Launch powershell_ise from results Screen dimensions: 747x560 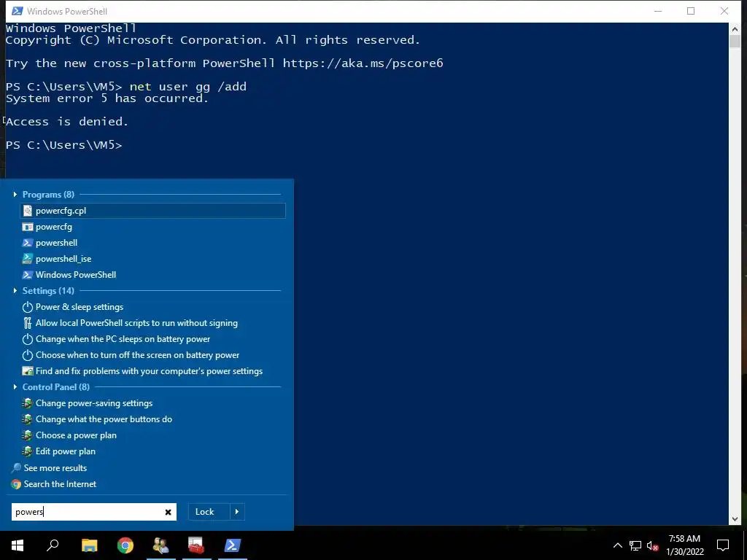click(x=63, y=259)
